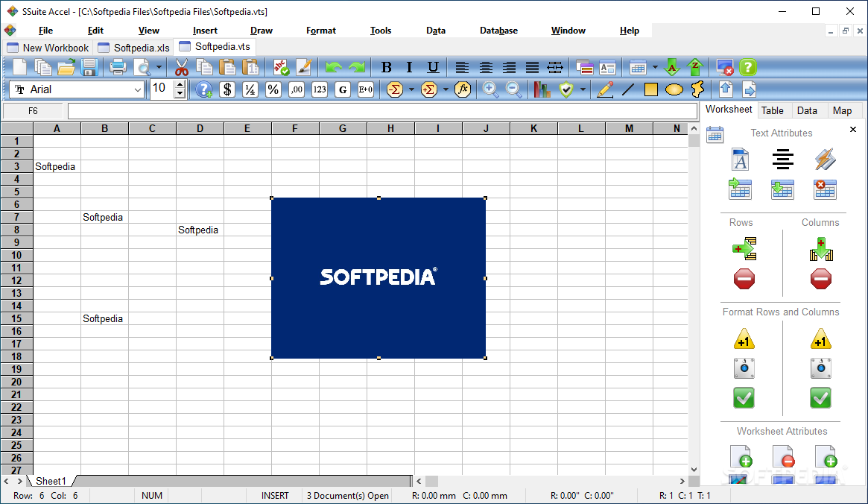Image resolution: width=868 pixels, height=504 pixels.
Task: Save with the floppy disk icon
Action: click(89, 68)
